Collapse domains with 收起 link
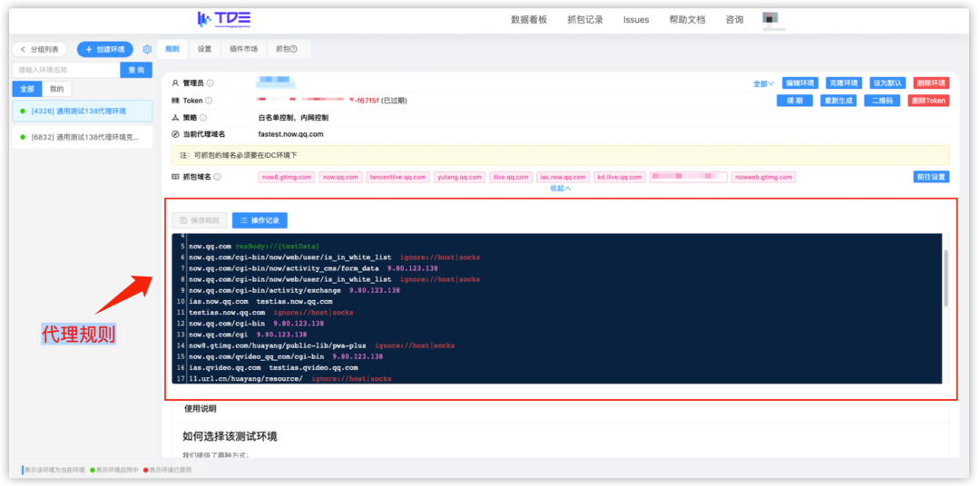Screen dimensions: 980x486 (561, 188)
